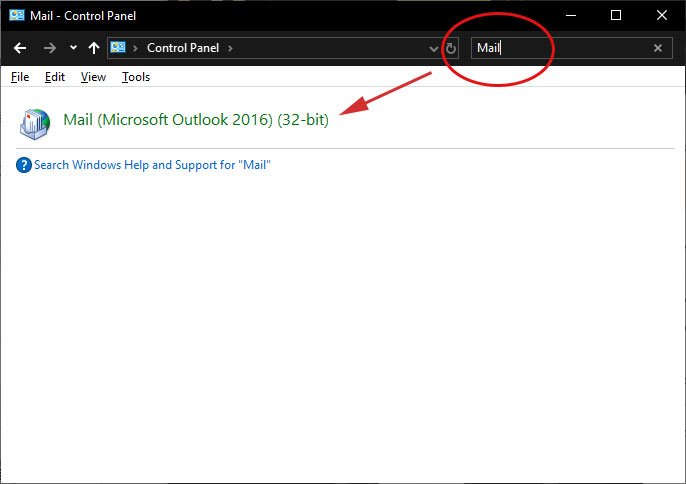Expand the chevron before Control Panel
This screenshot has width=686, height=484.
pos(136,48)
